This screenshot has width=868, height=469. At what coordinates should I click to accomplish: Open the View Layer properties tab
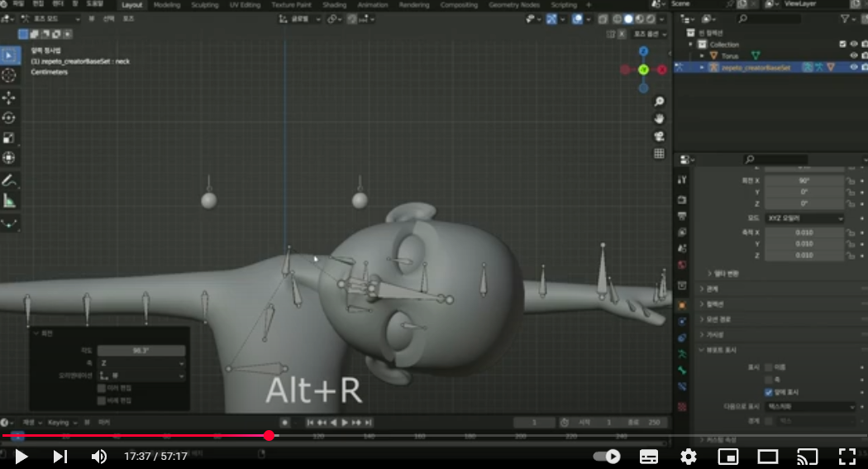682,232
